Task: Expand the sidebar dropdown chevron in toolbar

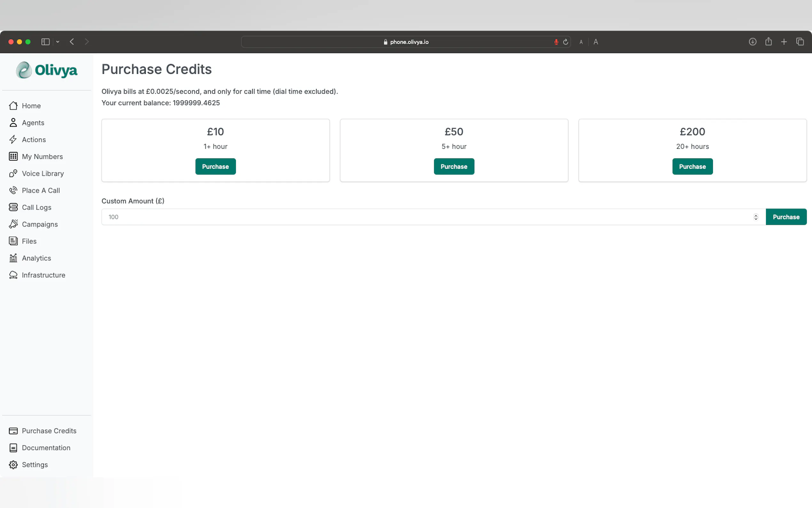Action: [x=58, y=42]
